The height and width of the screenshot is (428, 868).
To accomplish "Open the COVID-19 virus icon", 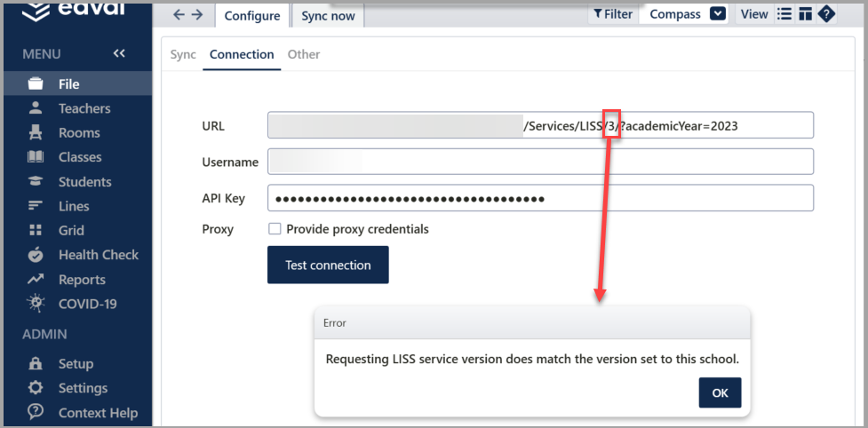I will point(36,304).
